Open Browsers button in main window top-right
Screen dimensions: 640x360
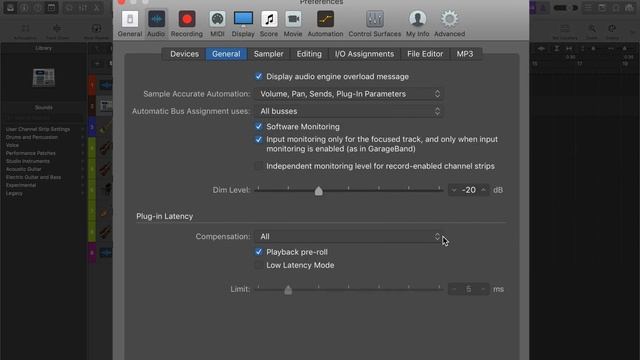[629, 8]
